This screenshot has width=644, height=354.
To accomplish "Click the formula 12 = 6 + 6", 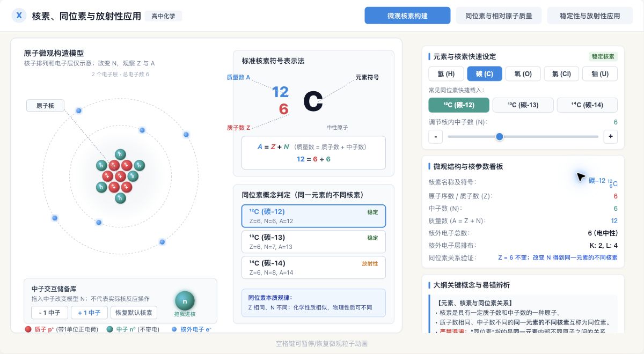I will click(x=313, y=159).
